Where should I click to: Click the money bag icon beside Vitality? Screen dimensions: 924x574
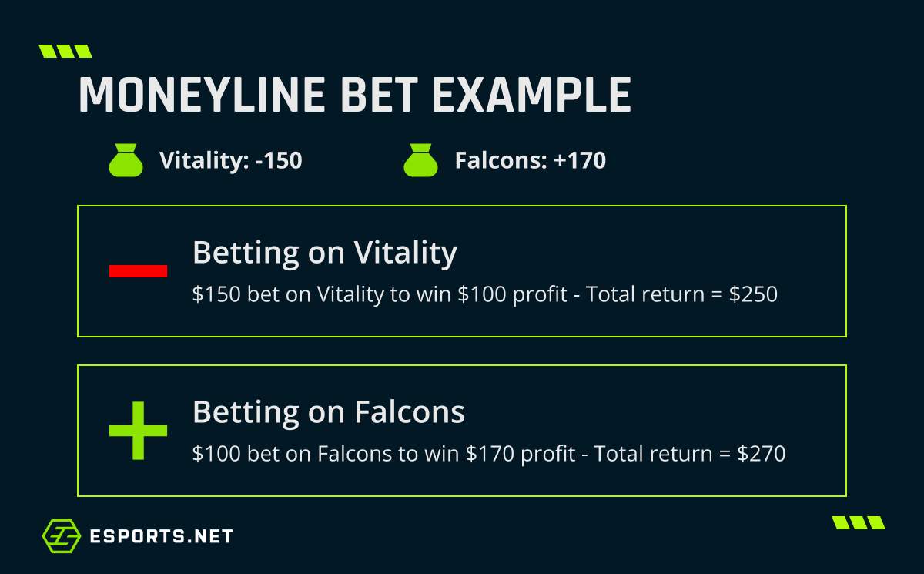(x=126, y=161)
